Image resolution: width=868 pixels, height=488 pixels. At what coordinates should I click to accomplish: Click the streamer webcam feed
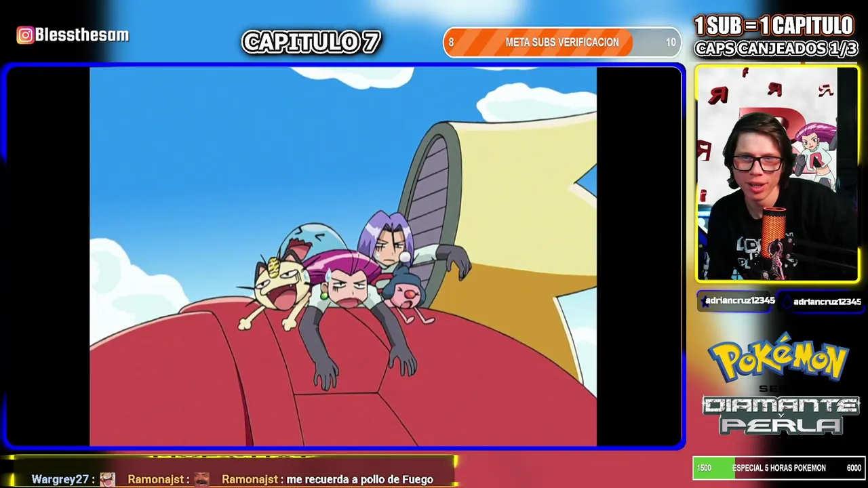777,174
